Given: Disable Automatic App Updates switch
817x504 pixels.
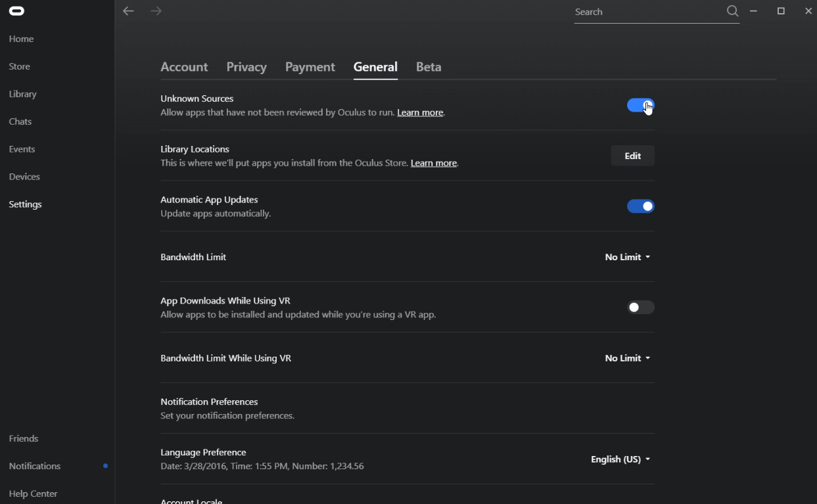Looking at the screenshot, I should tap(640, 206).
